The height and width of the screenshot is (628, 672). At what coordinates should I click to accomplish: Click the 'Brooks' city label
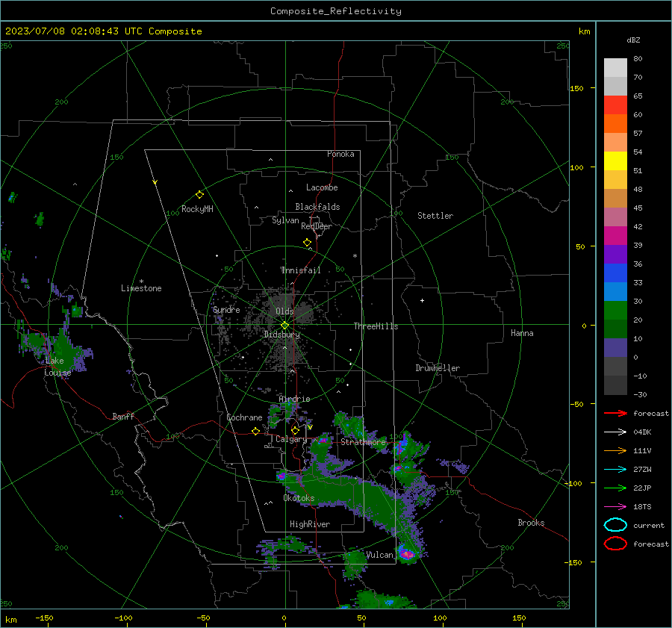point(531,523)
